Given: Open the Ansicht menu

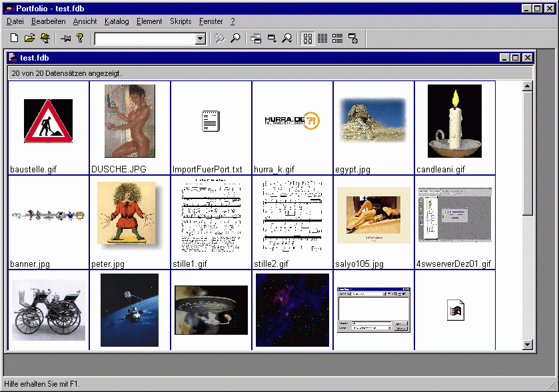Looking at the screenshot, I should 85,21.
